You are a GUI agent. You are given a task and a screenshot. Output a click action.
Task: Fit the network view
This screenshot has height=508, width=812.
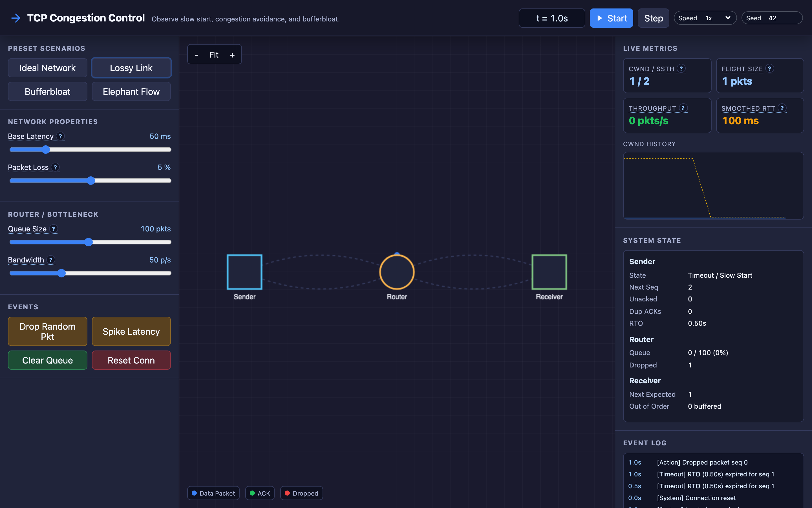[214, 55]
